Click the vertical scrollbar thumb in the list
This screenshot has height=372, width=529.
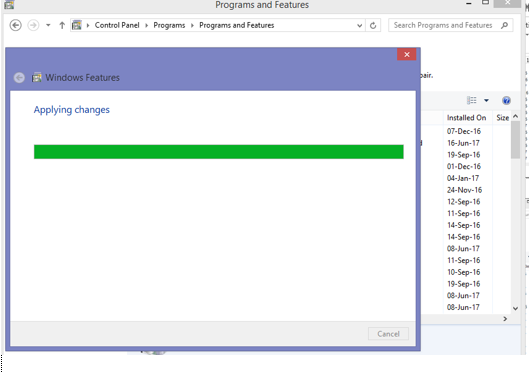pos(516,140)
